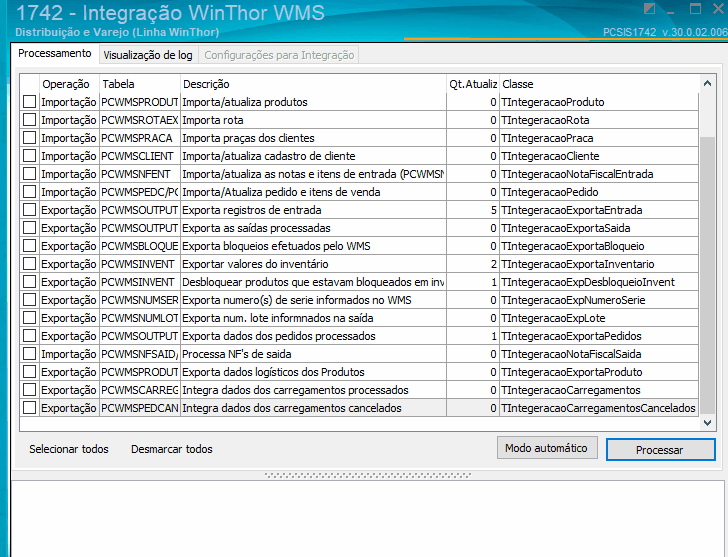Click the window restore-down icon in title bar
The width and height of the screenshot is (728, 557).
(x=650, y=9)
